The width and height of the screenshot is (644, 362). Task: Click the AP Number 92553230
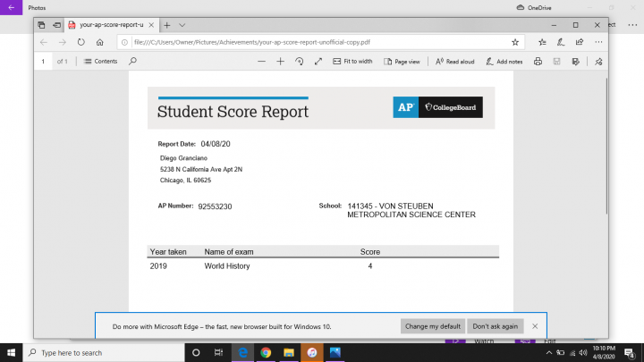click(x=215, y=206)
